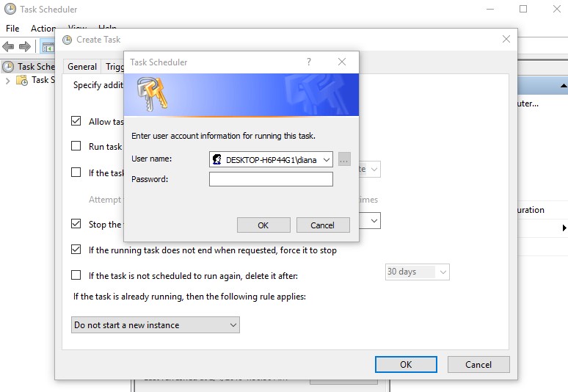Open the stop task duration dropdown arrow

click(374, 221)
